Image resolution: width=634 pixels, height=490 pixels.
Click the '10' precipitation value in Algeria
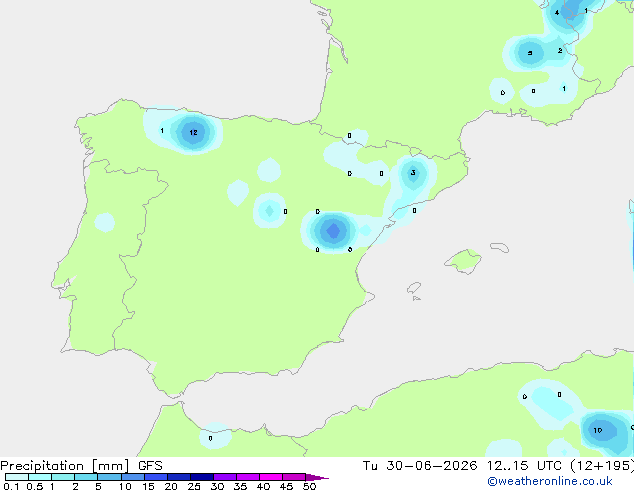tap(598, 430)
